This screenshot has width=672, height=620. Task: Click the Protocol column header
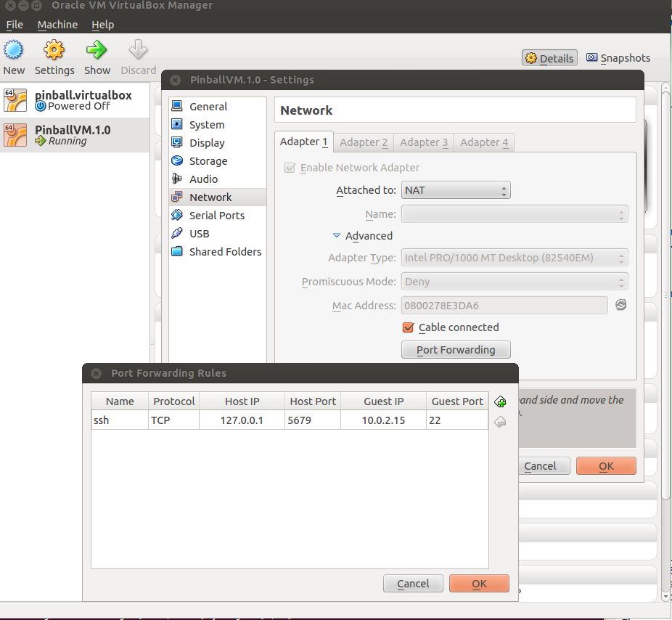coord(173,401)
